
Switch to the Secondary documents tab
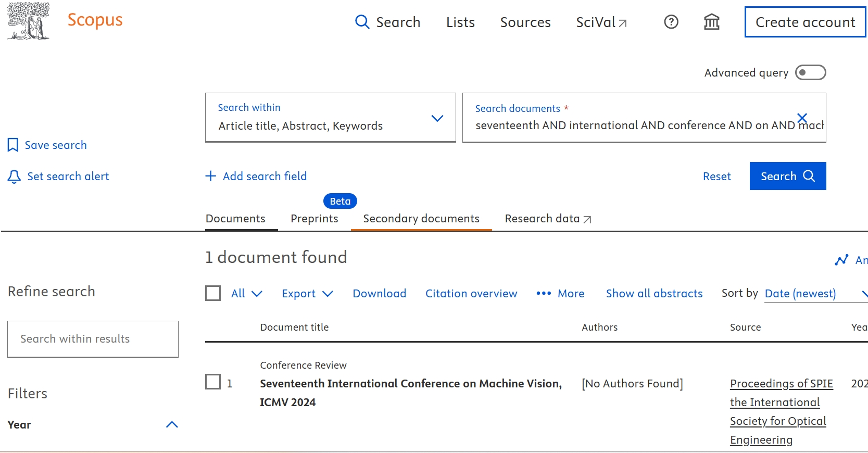coord(421,219)
